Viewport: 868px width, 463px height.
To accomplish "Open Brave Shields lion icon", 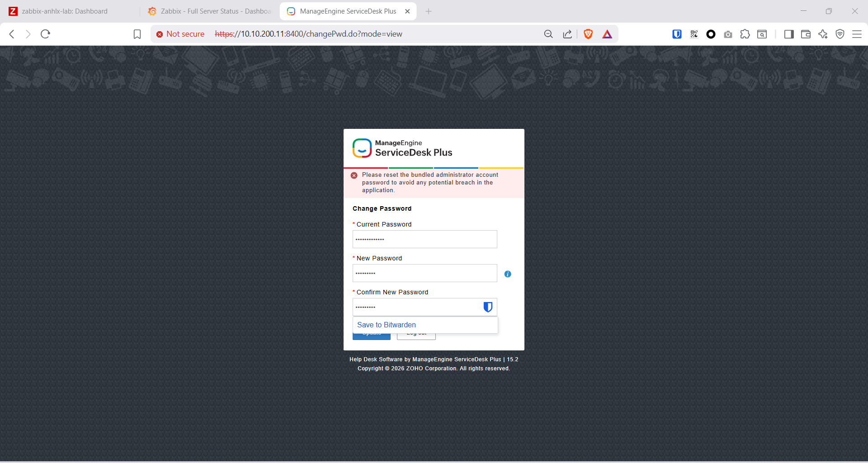I will pyautogui.click(x=588, y=34).
